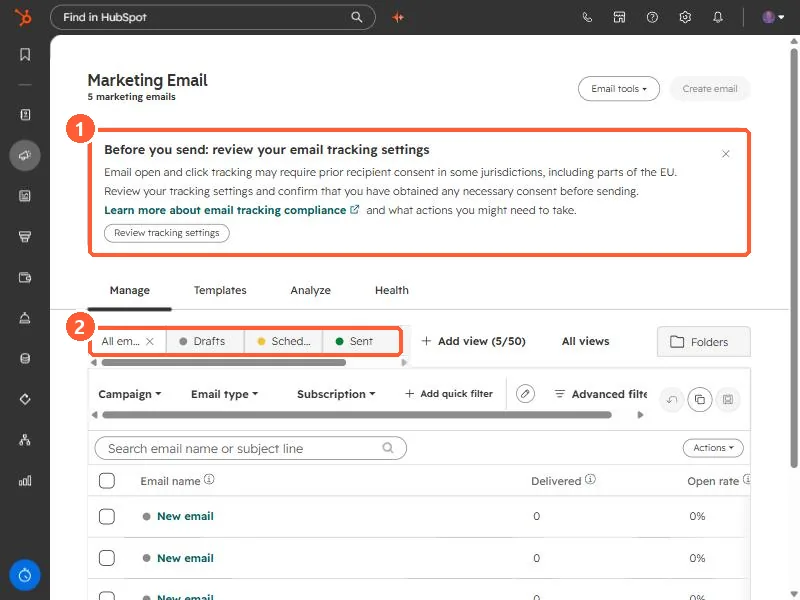Open the Commerce wallet sidebar icon
800x600 pixels.
tap(25, 277)
